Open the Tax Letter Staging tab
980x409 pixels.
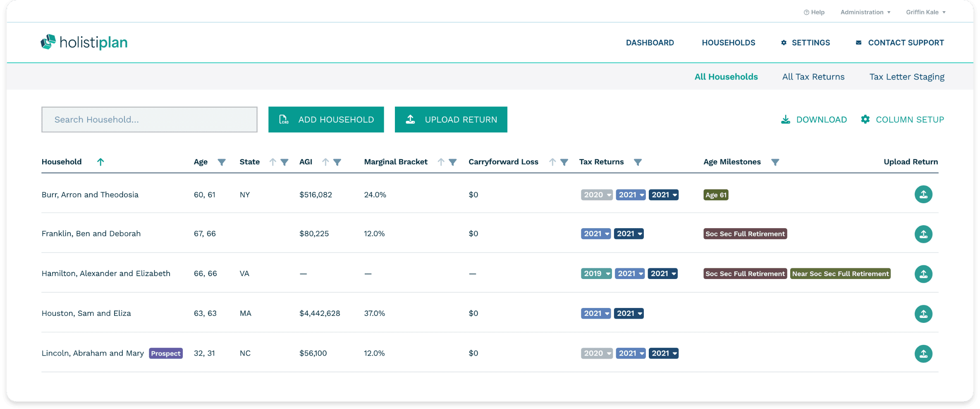[906, 77]
